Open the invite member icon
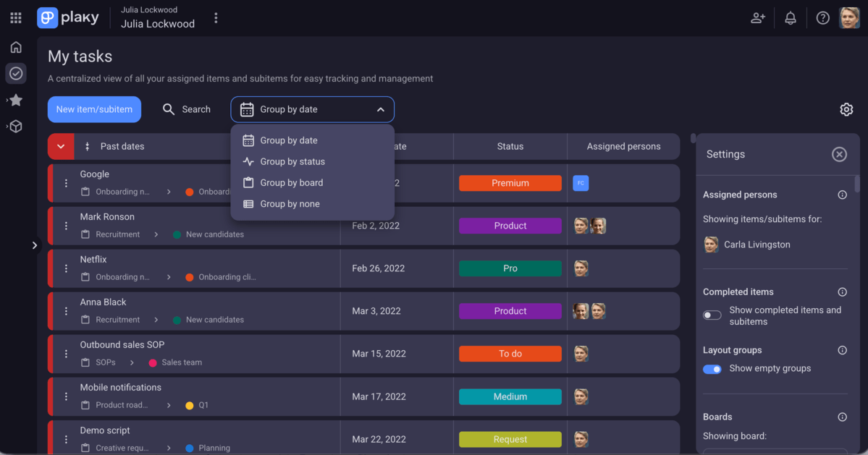Image resolution: width=868 pixels, height=455 pixels. (x=757, y=17)
